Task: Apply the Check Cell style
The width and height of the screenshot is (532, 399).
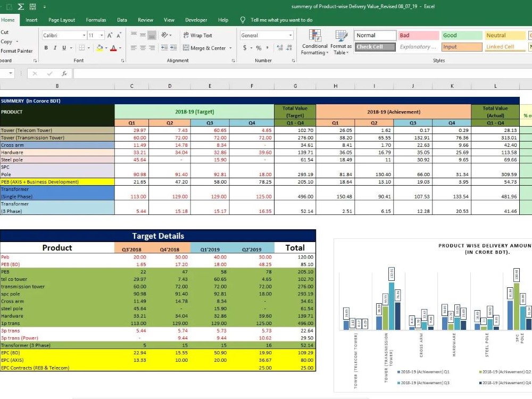Action: coord(375,47)
